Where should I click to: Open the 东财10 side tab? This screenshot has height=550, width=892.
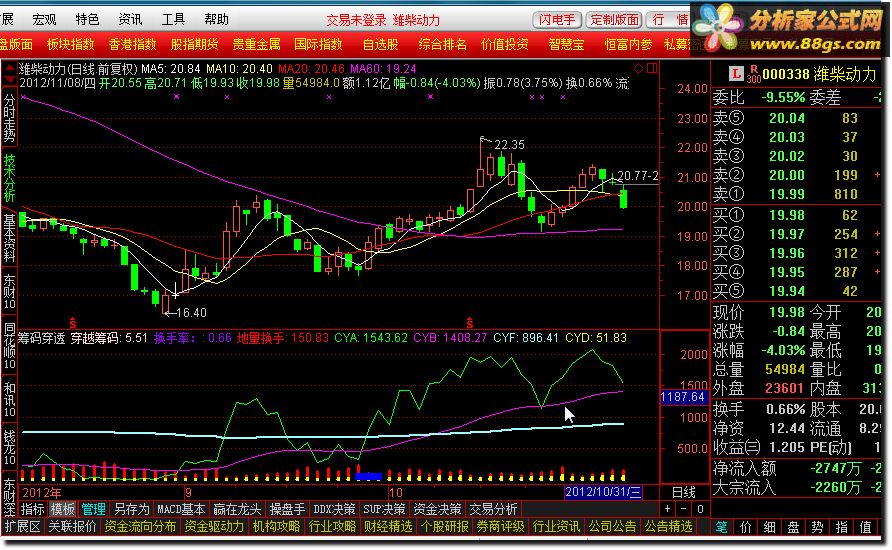pos(10,292)
